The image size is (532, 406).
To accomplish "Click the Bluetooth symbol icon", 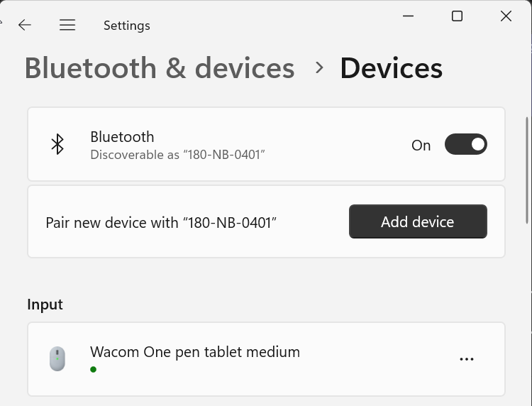I will (x=57, y=144).
